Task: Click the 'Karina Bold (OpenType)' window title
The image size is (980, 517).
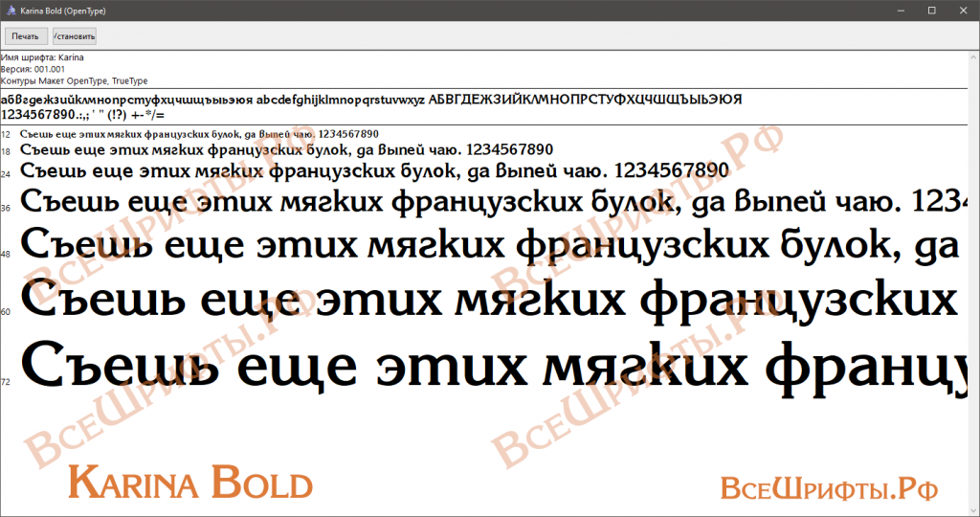Action: [63, 11]
